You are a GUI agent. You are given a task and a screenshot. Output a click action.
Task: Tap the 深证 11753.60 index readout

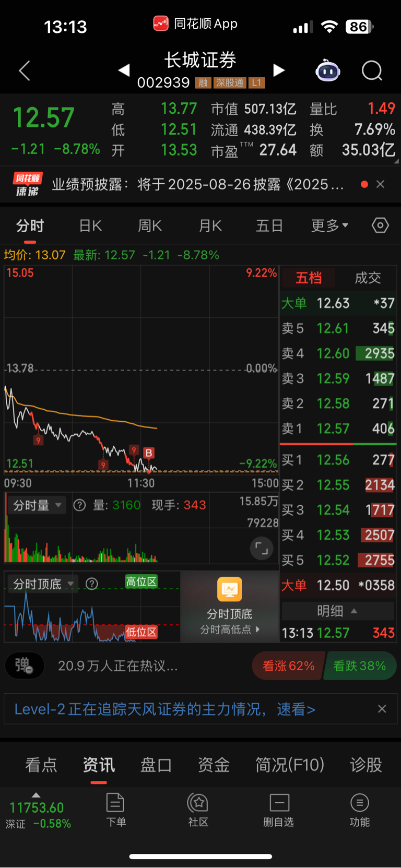point(37,815)
